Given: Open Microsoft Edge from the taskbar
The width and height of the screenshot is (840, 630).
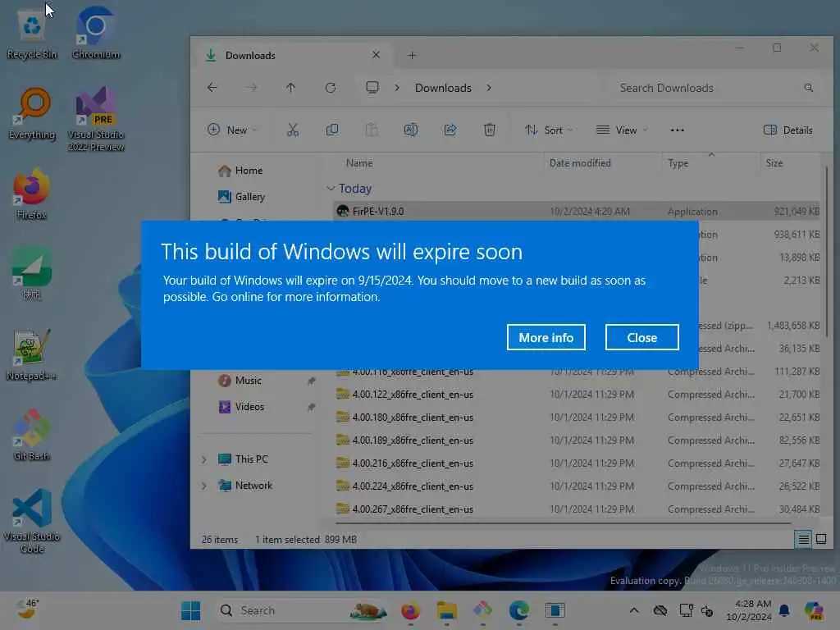Looking at the screenshot, I should [519, 610].
